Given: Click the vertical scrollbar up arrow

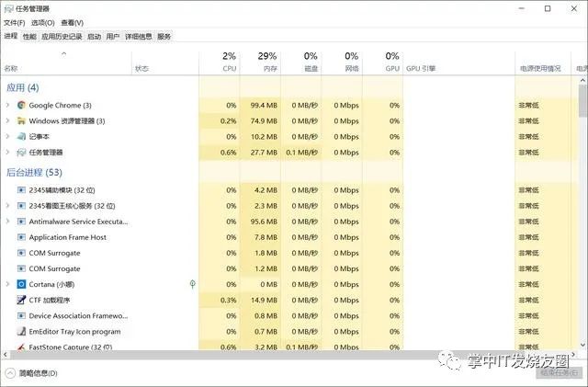Looking at the screenshot, I should (582, 80).
